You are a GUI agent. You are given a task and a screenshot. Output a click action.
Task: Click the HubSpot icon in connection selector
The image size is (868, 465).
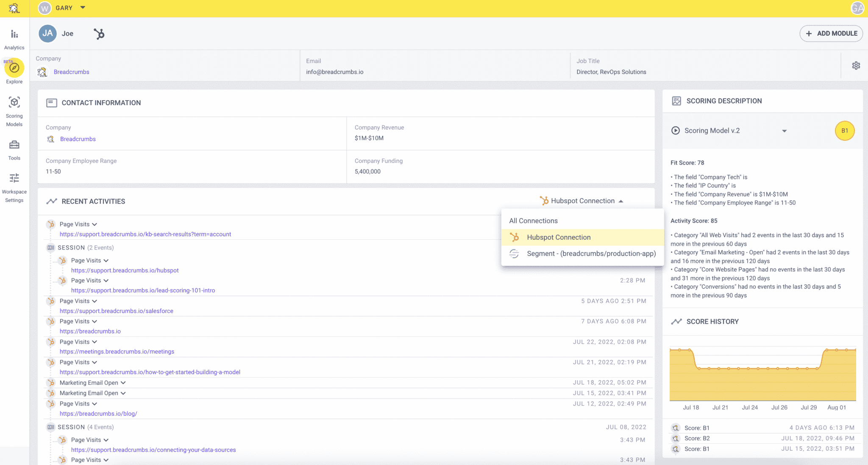(544, 201)
